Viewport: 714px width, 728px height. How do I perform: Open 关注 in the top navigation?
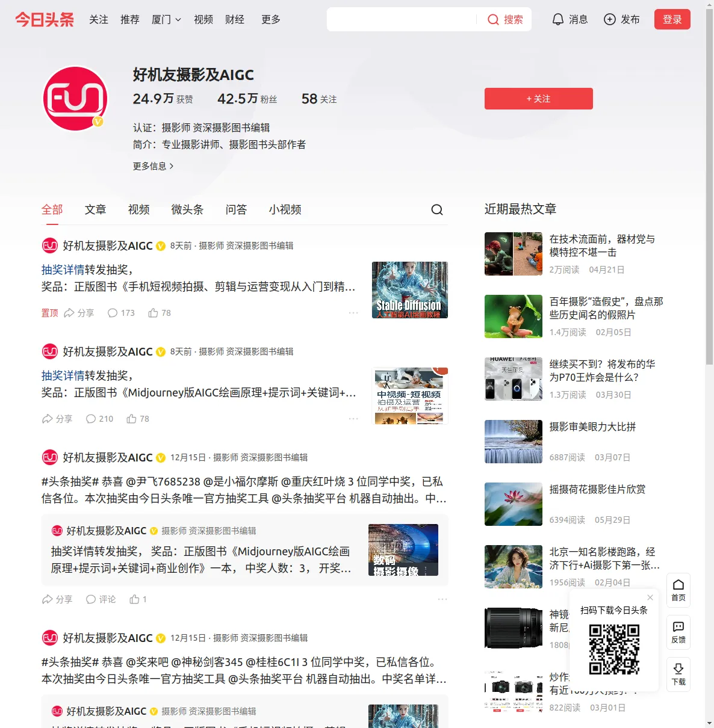pyautogui.click(x=99, y=19)
